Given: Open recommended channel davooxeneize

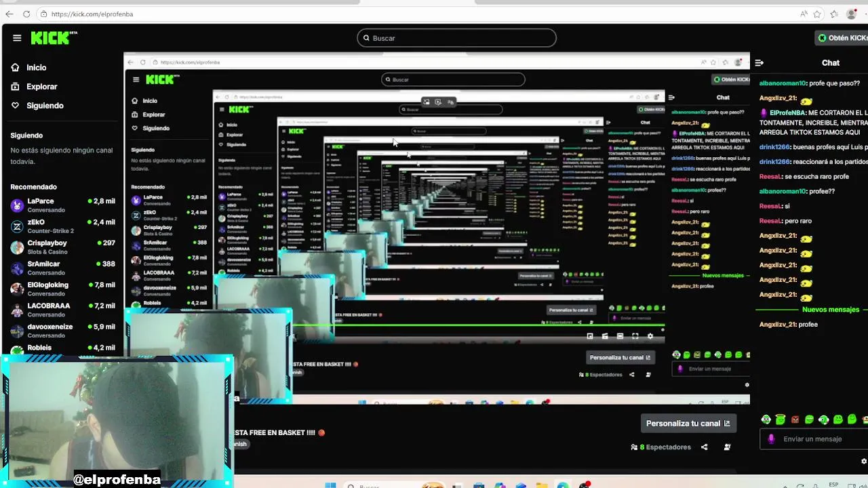Looking at the screenshot, I should [x=62, y=331].
